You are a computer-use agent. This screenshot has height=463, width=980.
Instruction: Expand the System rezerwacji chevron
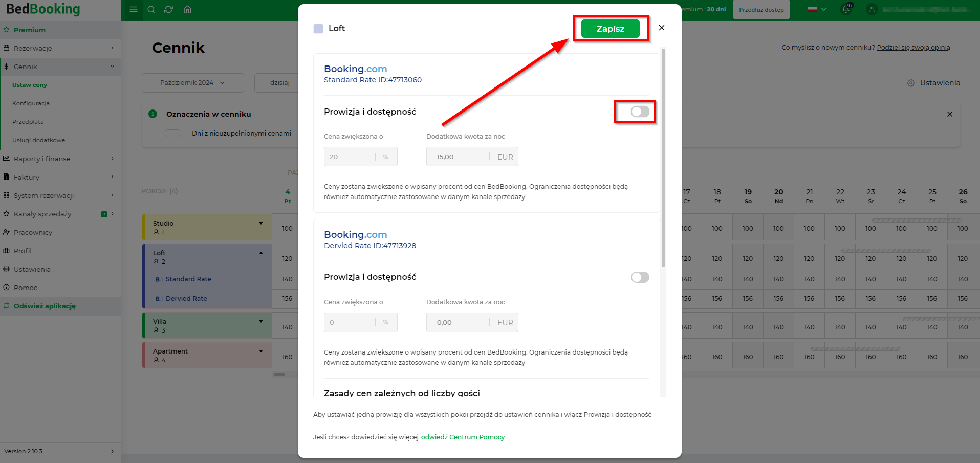click(x=112, y=195)
